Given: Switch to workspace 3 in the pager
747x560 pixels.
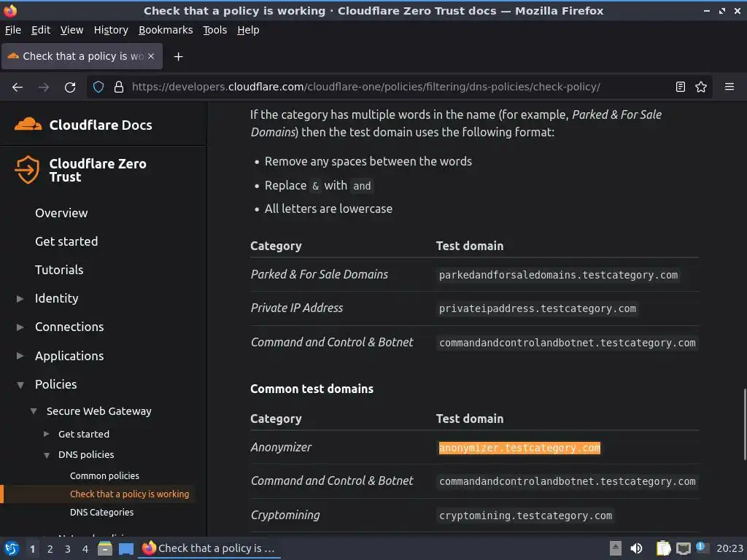Looking at the screenshot, I should [68, 549].
